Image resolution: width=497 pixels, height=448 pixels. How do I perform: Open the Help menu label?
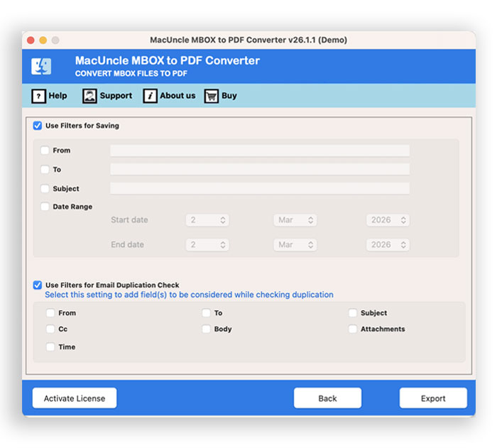point(58,95)
